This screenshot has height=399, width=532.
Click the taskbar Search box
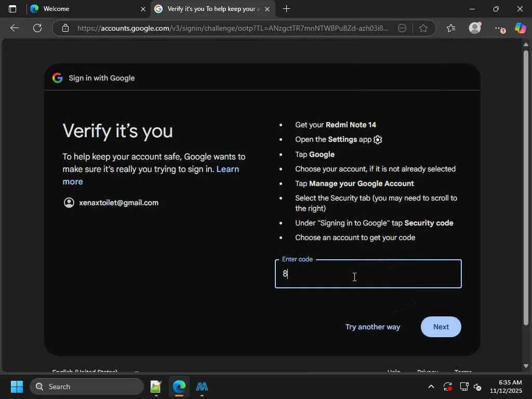coord(87,387)
